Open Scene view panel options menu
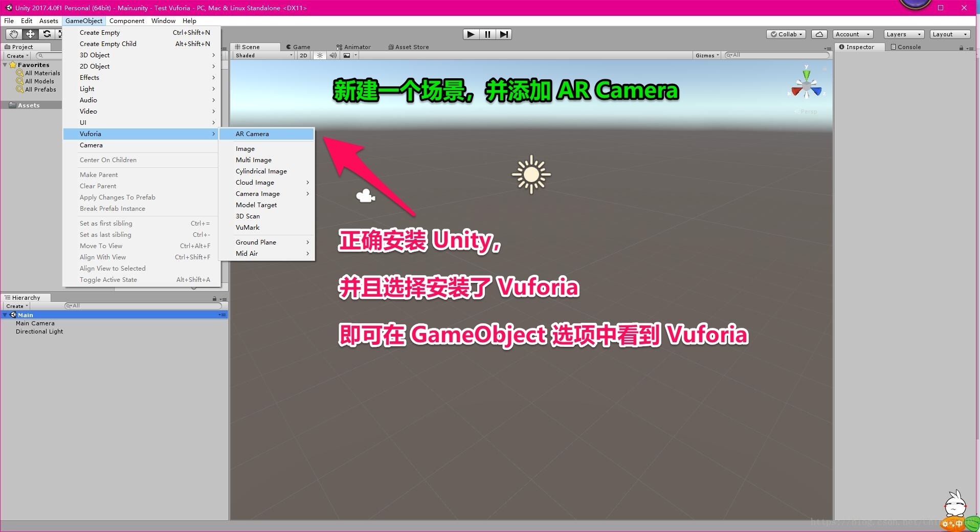 828,48
